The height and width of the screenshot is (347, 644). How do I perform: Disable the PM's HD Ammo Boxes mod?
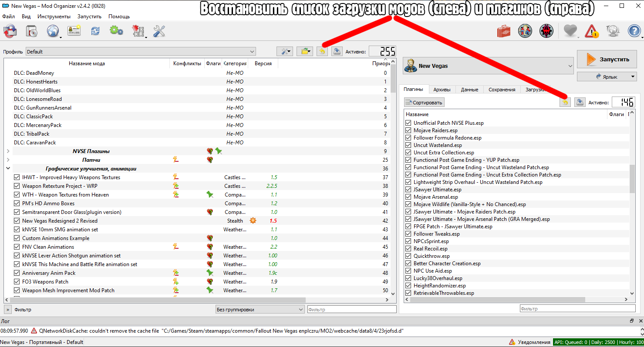tap(17, 204)
